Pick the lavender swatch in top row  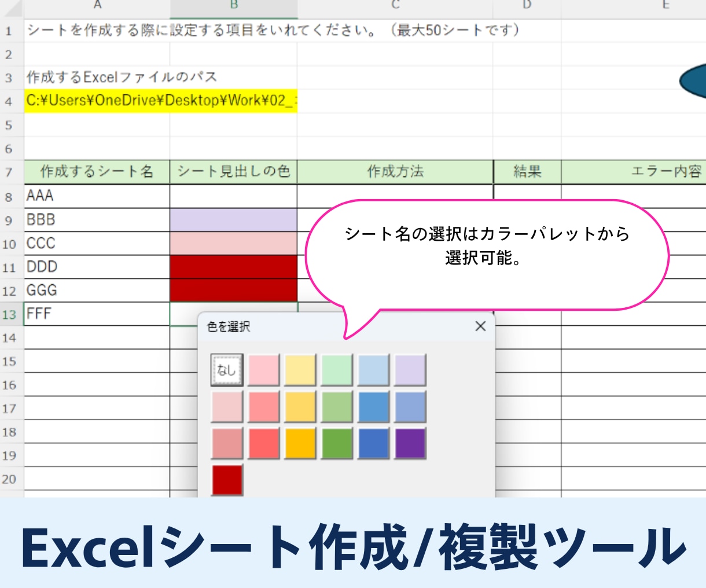click(x=410, y=370)
